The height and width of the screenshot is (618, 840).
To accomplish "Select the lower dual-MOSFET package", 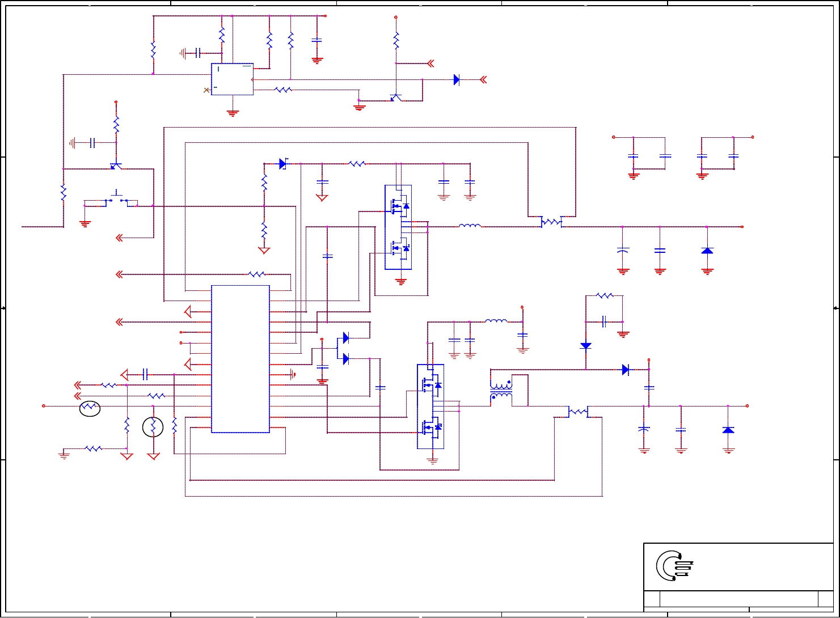I will 430,407.
